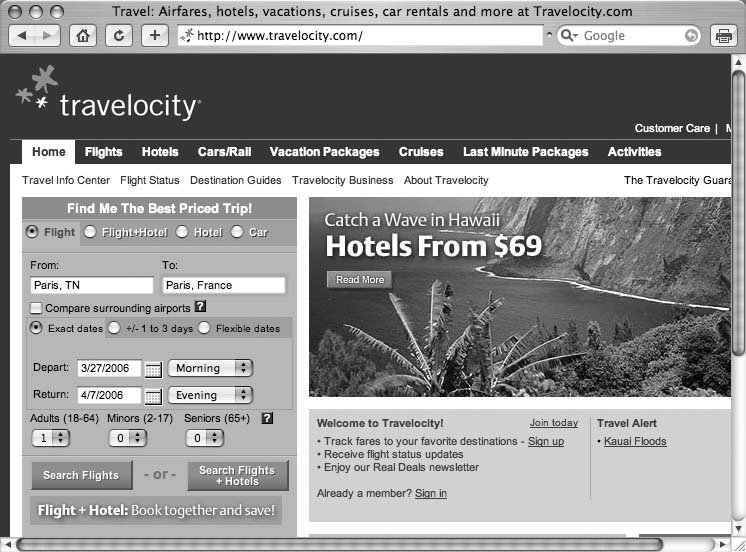
Task: Click the Join today link
Action: [554, 423]
